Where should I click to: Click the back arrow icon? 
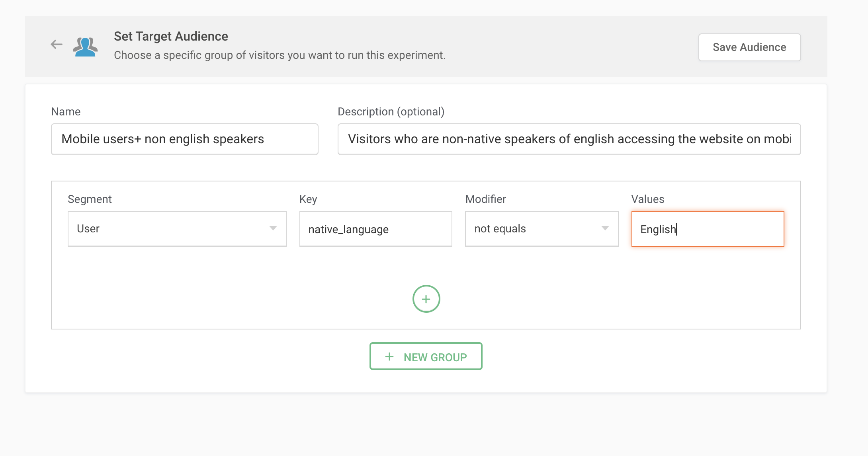point(57,45)
